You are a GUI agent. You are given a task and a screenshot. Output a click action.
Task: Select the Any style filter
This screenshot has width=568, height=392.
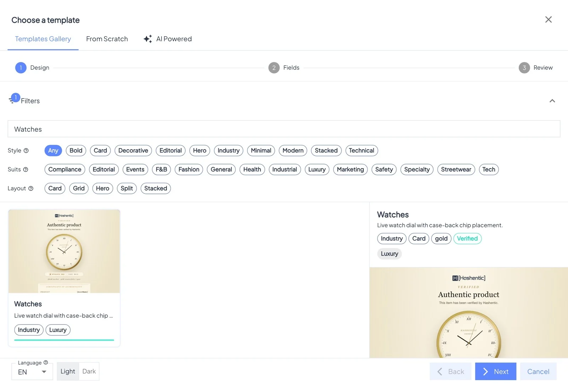[x=53, y=151]
